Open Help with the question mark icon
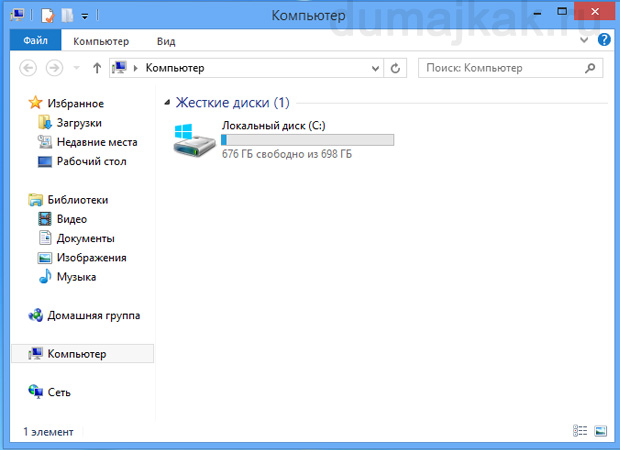 (604, 40)
